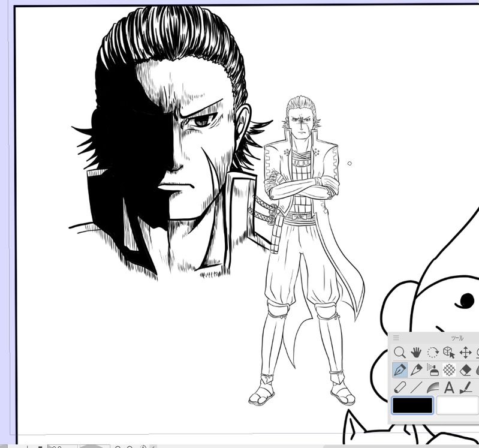Select the Hand move-view tool
479x448 pixels.
pos(416,353)
